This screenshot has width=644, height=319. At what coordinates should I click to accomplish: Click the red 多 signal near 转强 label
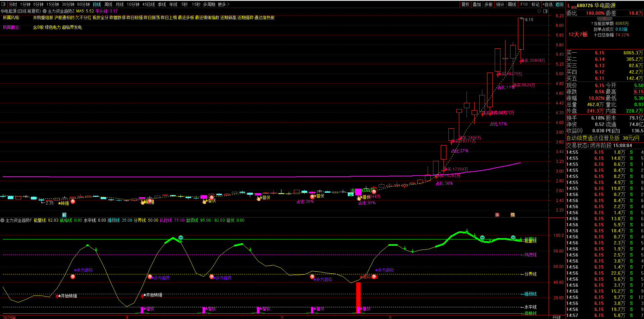tap(73, 201)
